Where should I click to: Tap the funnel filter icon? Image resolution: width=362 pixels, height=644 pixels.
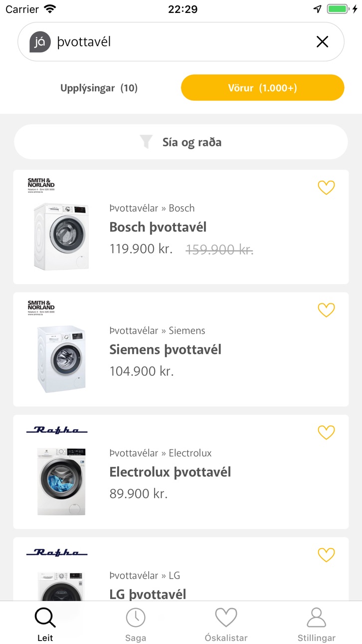[x=146, y=142]
